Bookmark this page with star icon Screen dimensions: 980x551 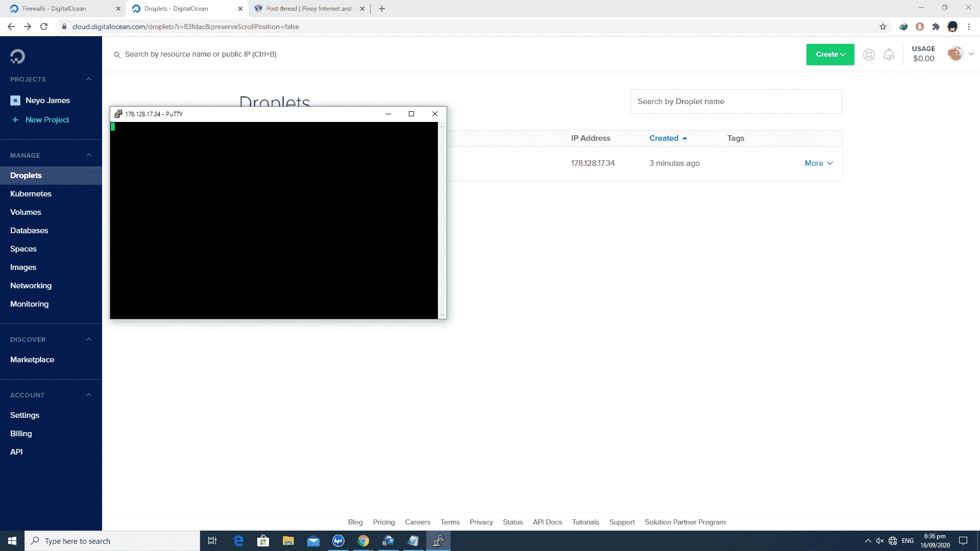[x=883, y=27]
